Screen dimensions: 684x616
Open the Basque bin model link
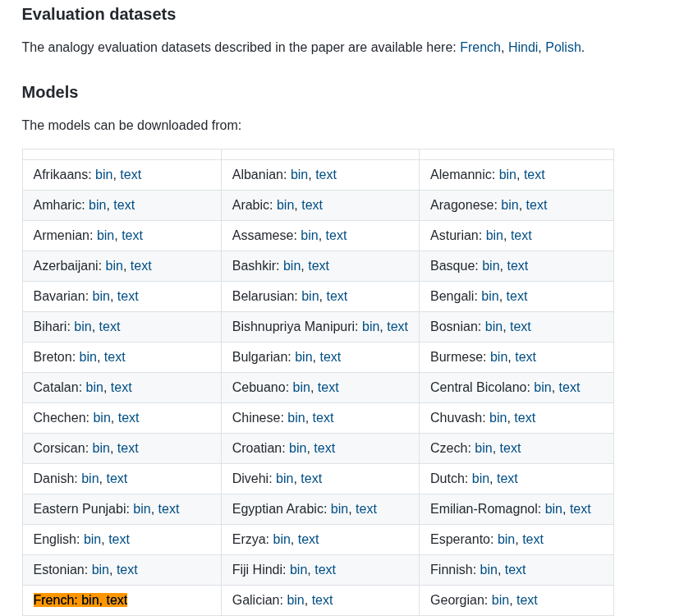[x=490, y=266]
